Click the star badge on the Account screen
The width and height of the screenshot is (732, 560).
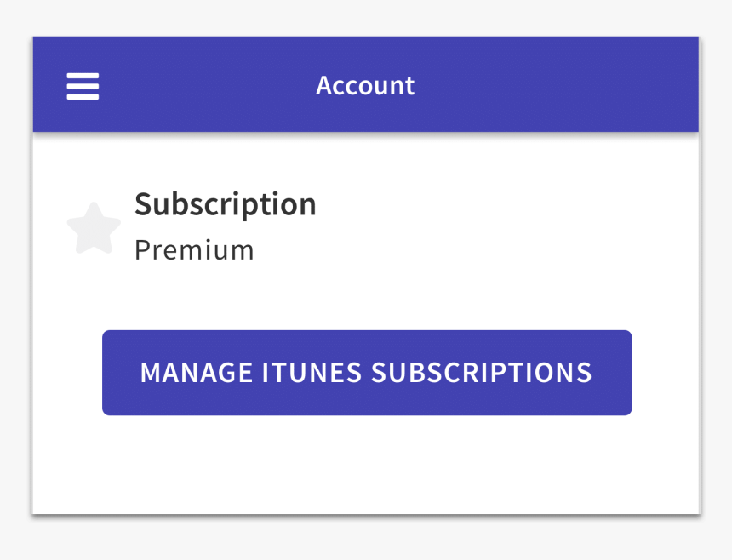click(x=93, y=227)
